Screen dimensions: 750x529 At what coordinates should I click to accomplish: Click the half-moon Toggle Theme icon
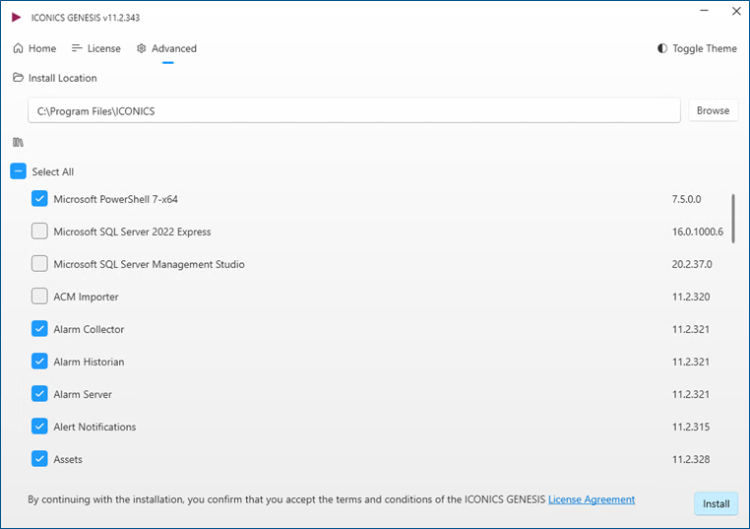click(662, 48)
